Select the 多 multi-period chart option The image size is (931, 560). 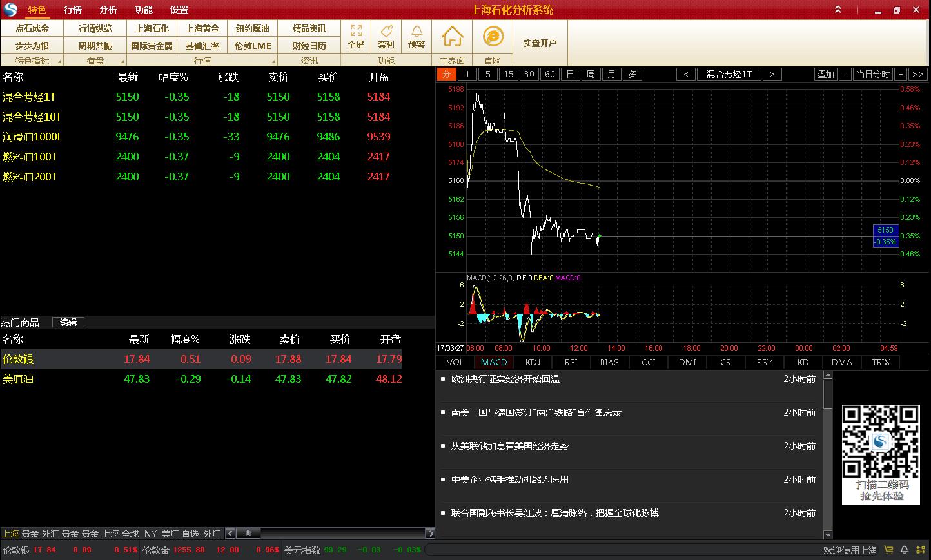[x=632, y=74]
